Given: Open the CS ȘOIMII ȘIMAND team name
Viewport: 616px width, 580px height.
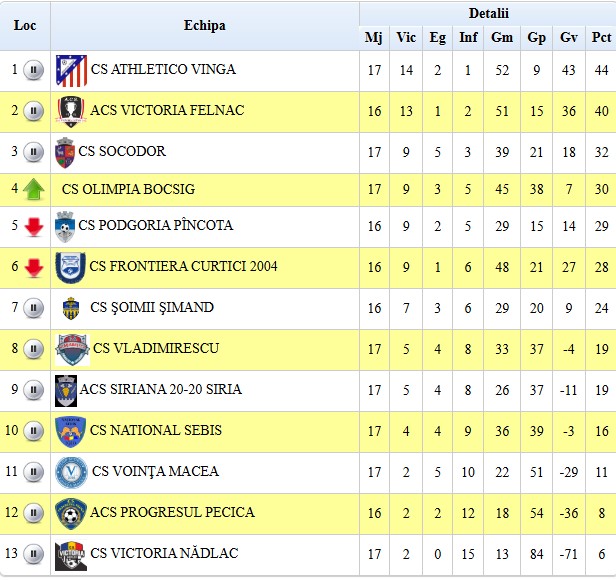Looking at the screenshot, I should pos(151,308).
